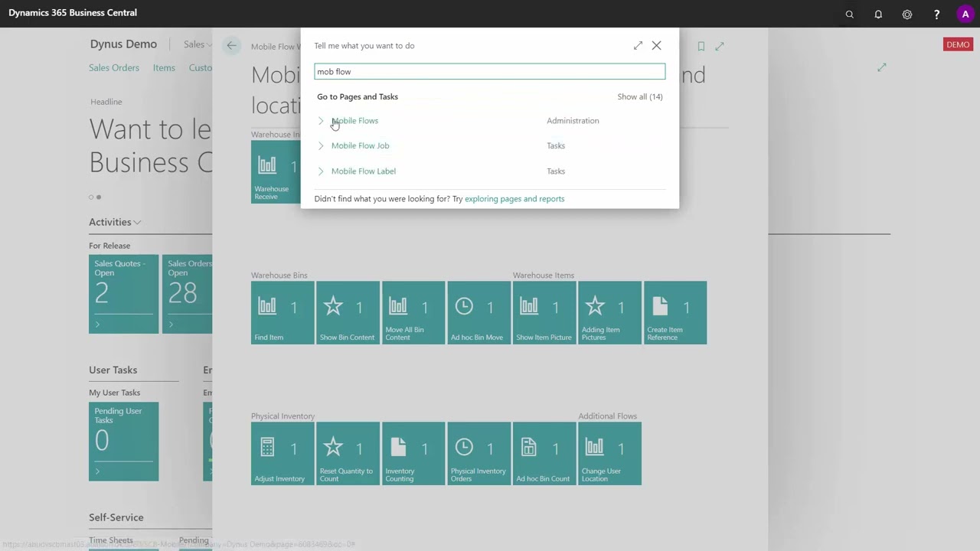Open exploring pages and reports link
This screenshot has height=551, width=980.
(514, 199)
